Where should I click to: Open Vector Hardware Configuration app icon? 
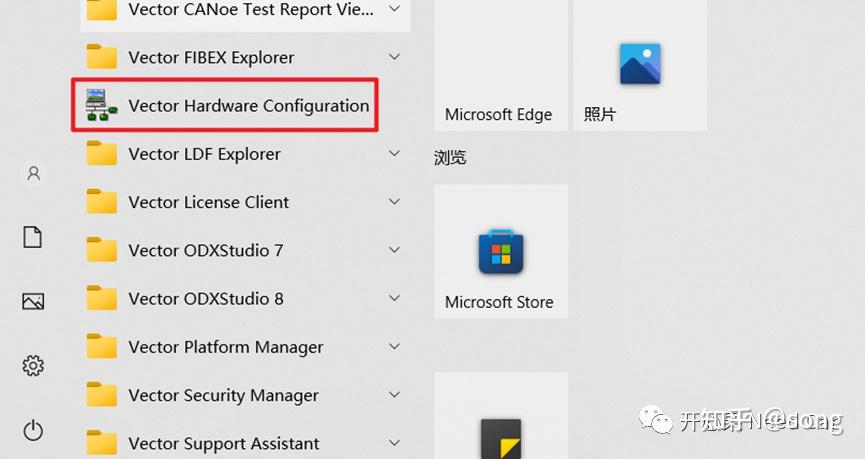[x=98, y=105]
